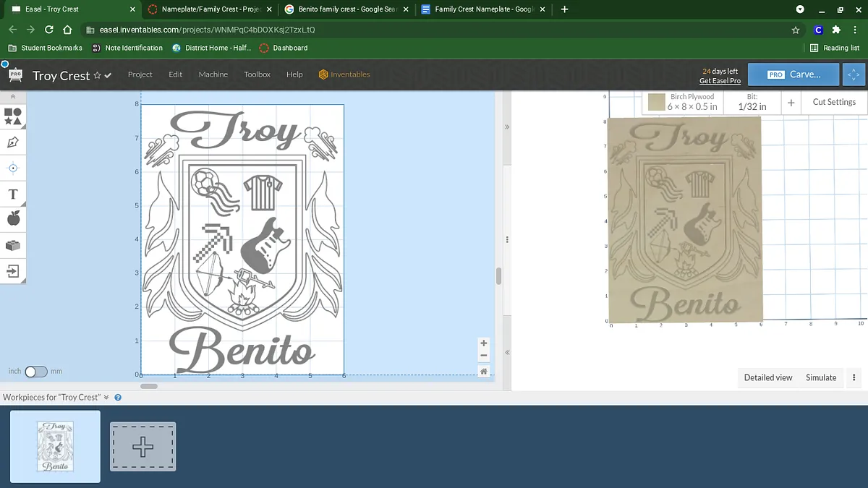This screenshot has height=488, width=868.
Task: Collapse the left toolbar with chevron
Action: (13, 96)
